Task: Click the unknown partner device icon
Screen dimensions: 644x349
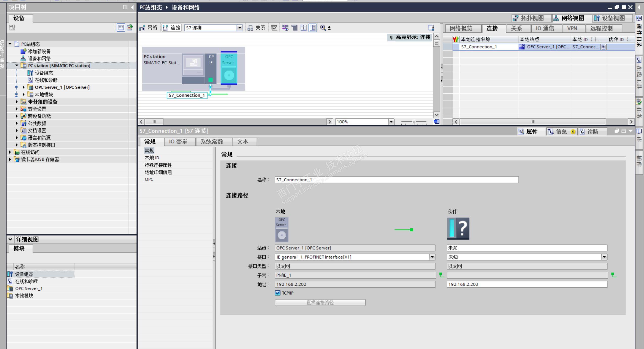Action: click(458, 229)
